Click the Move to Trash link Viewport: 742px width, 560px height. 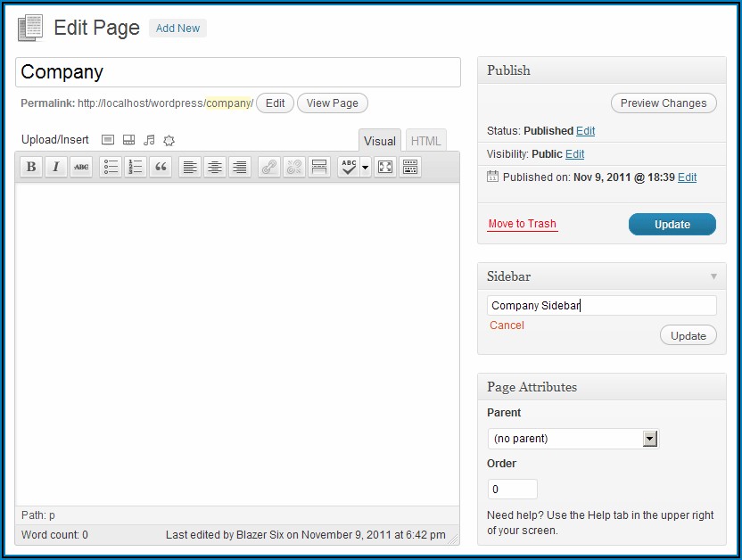[x=522, y=224]
